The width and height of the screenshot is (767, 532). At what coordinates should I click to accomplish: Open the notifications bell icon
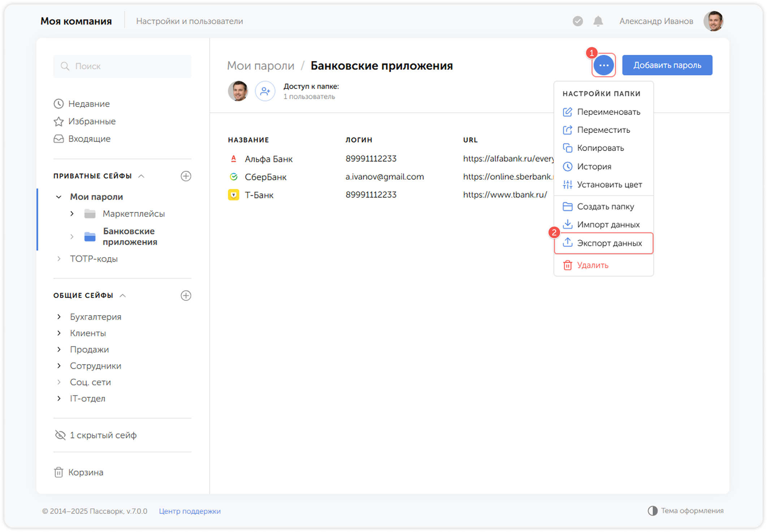click(598, 21)
